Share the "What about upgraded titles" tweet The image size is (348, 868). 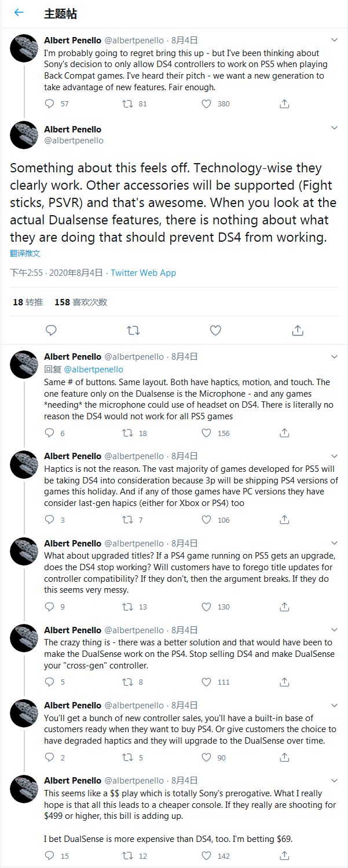pos(284,607)
